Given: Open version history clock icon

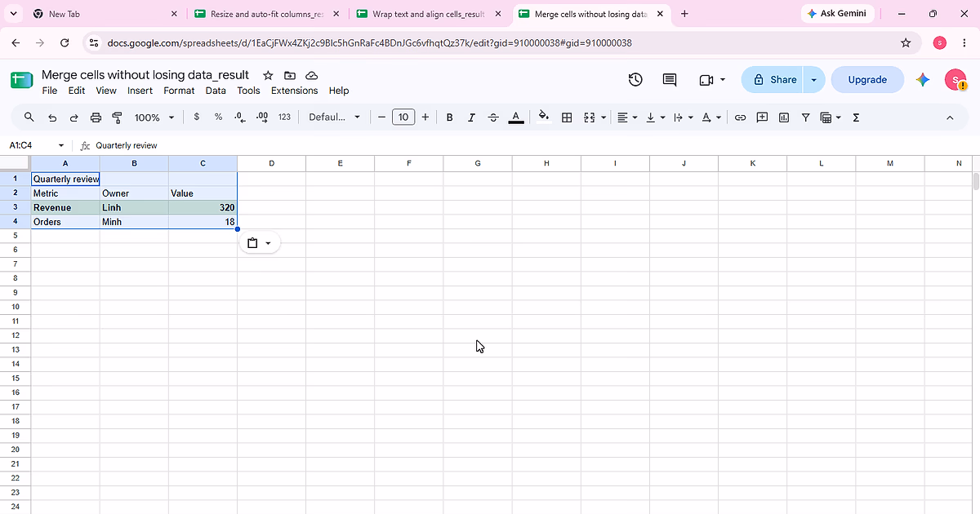Looking at the screenshot, I should click(635, 79).
